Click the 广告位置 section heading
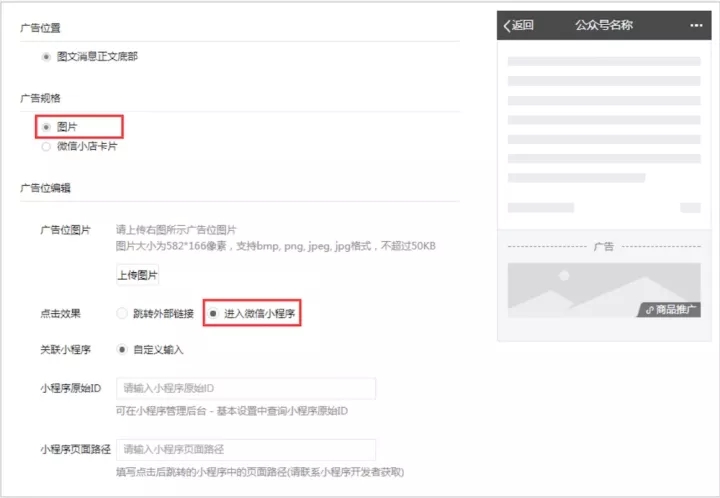 click(40, 27)
